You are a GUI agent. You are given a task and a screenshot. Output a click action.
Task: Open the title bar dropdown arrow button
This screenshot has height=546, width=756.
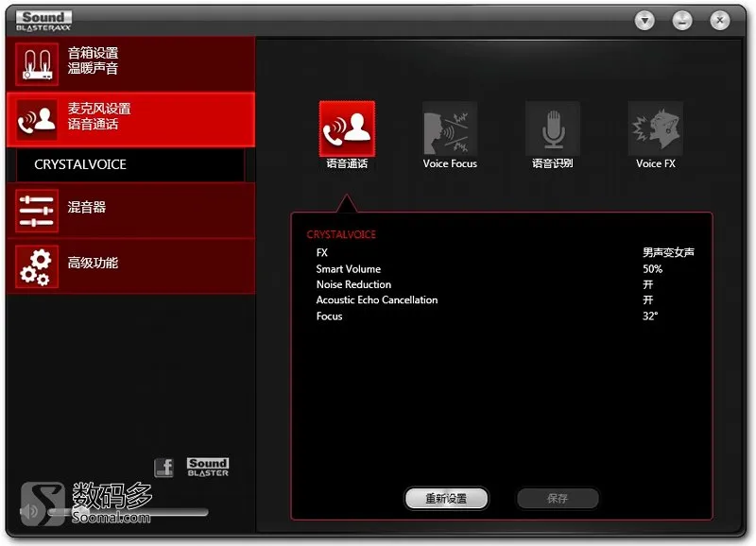click(644, 21)
